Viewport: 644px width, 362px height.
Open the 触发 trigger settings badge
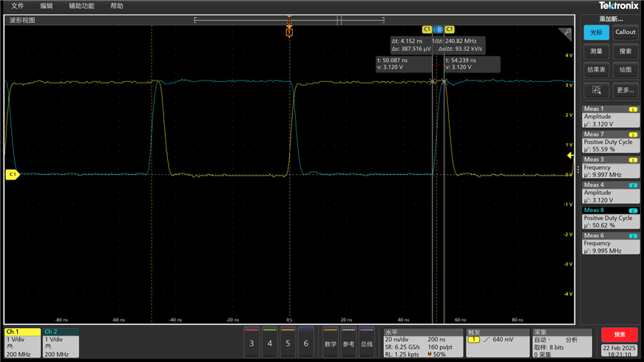coord(497,343)
